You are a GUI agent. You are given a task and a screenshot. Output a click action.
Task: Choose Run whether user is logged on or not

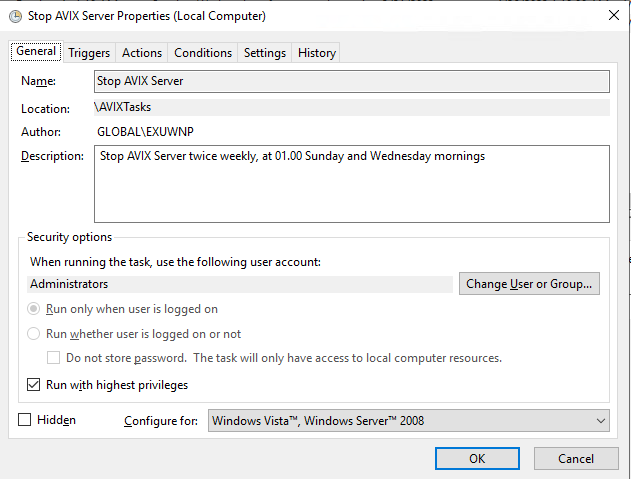coord(34,334)
